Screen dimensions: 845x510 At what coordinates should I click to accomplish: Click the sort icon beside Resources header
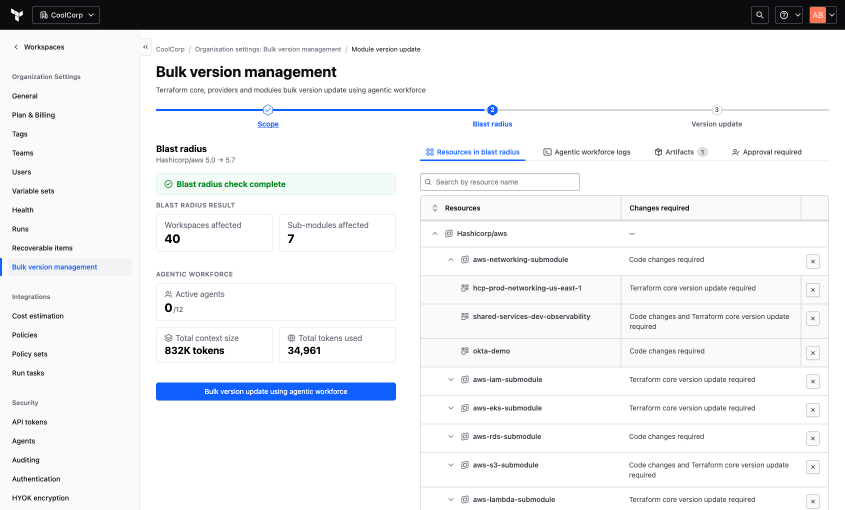[435, 208]
